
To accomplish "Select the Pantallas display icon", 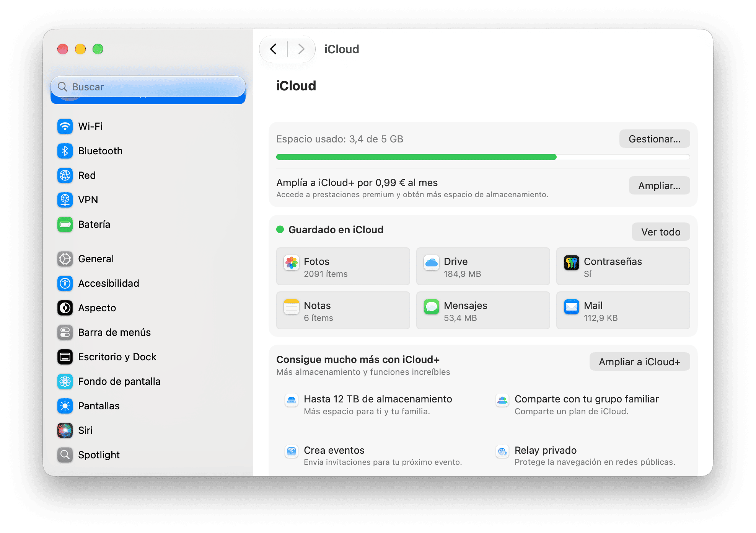I will [65, 406].
